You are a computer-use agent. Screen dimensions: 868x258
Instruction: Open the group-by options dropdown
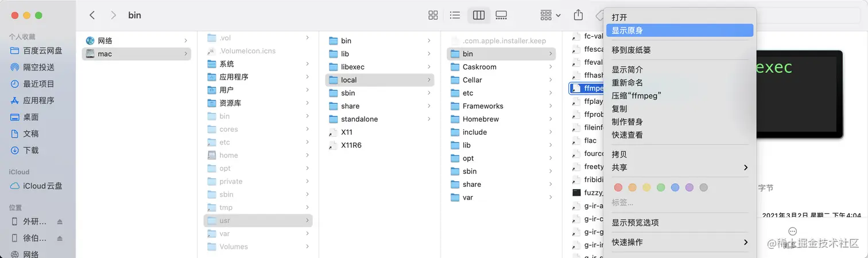(550, 15)
